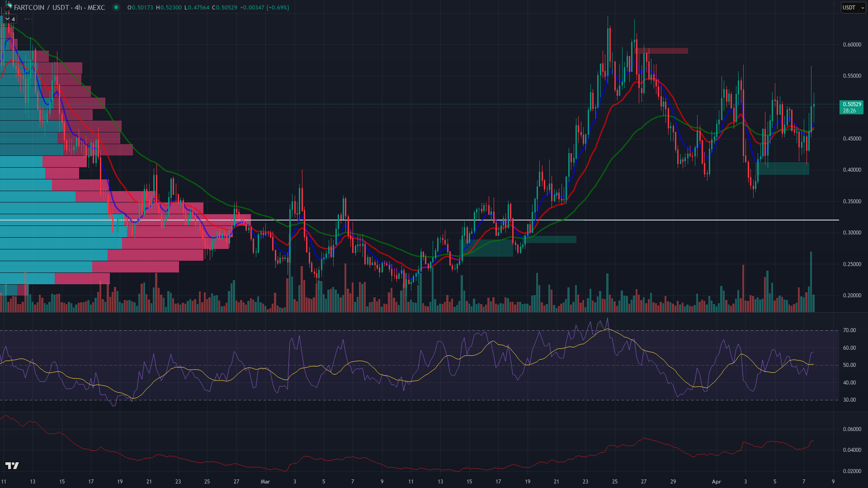Screen dimensions: 868x488
Task: Click the Apr label on time axis
Action: [716, 482]
